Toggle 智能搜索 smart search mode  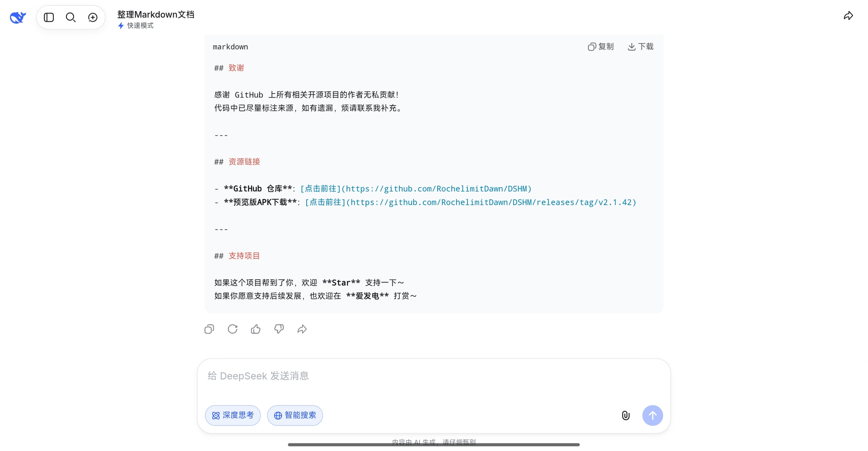(295, 415)
